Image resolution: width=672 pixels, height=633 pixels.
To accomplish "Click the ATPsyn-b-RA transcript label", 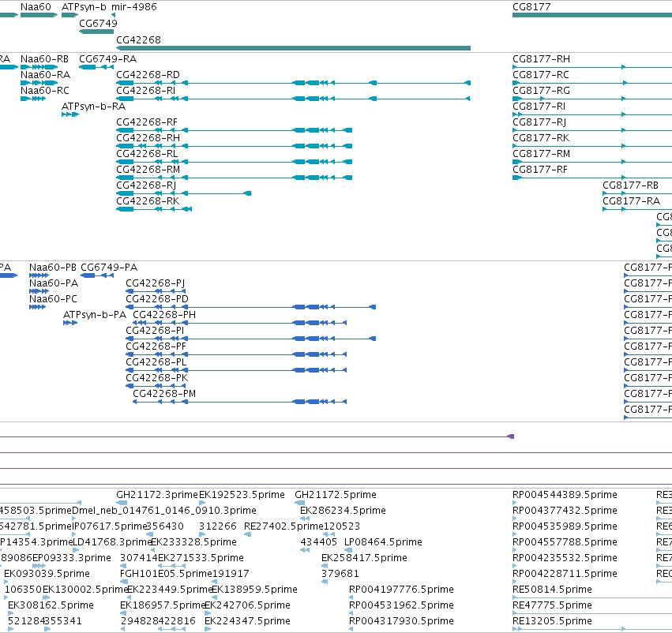I will coord(93,107).
